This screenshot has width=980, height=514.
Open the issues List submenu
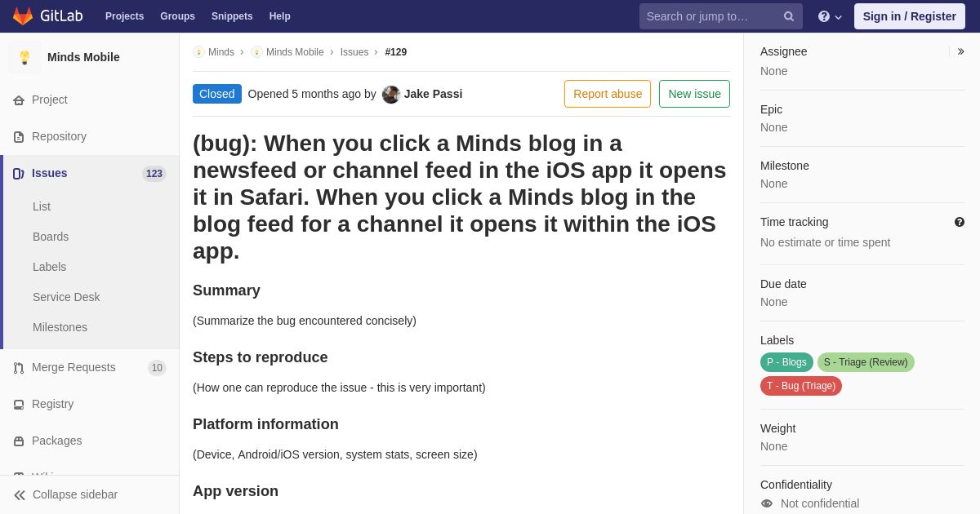(42, 206)
